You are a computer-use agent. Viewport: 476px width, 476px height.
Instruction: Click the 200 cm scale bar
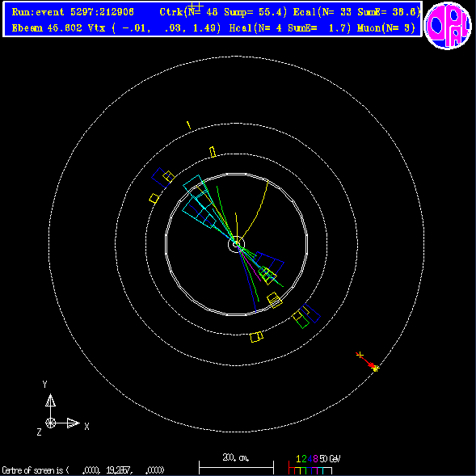click(x=236, y=465)
